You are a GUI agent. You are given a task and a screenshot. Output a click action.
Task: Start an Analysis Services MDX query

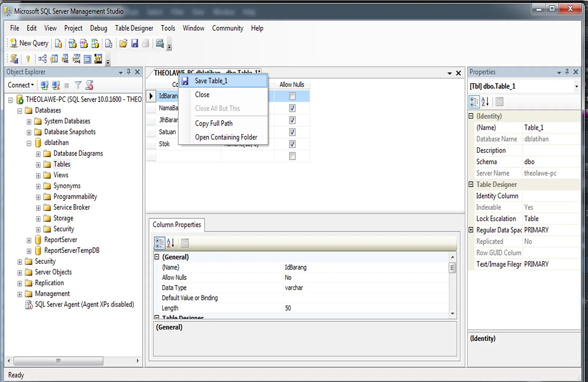(72, 44)
